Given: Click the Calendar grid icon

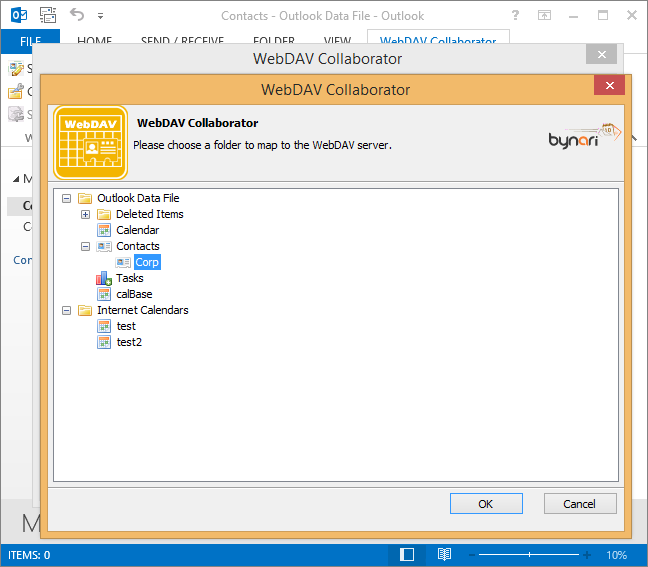Looking at the screenshot, I should tap(104, 230).
